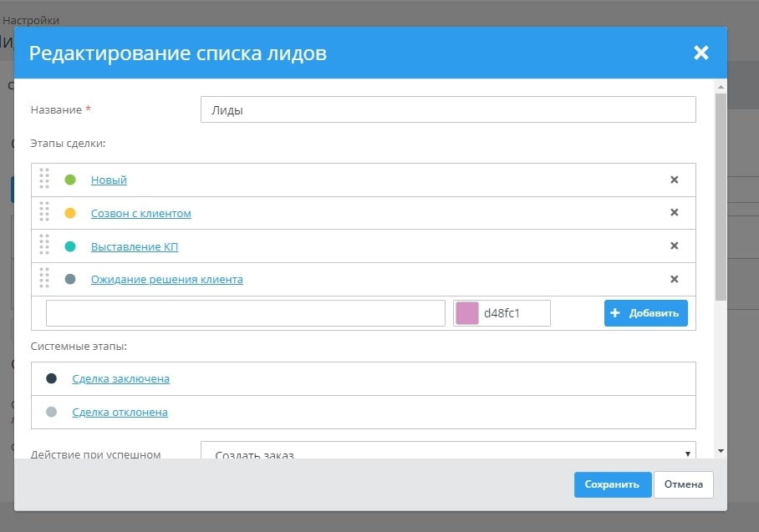Screen dimensions: 759x532
Task: Click the Название input field with Лиды
Action: pyautogui.click(x=448, y=109)
